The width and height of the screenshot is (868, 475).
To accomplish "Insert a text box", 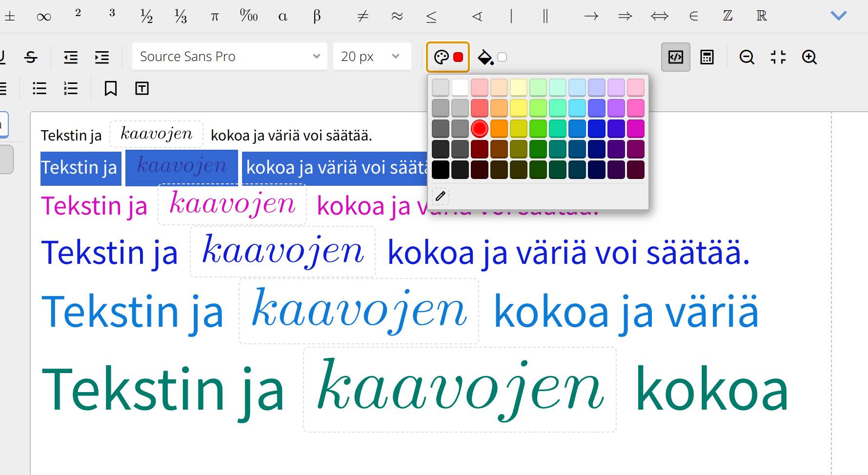I will pos(142,88).
